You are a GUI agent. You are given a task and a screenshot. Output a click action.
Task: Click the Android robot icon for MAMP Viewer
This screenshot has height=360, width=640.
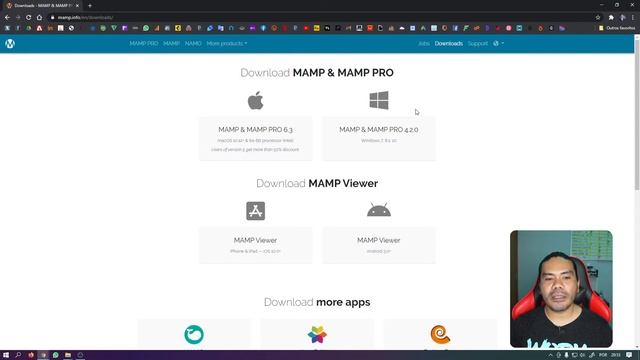click(x=379, y=210)
